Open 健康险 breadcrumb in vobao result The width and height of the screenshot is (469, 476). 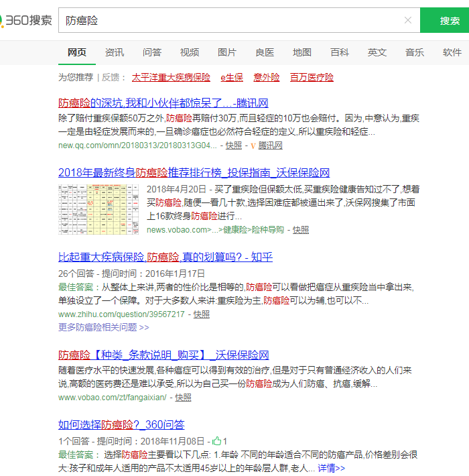pyautogui.click(x=235, y=230)
